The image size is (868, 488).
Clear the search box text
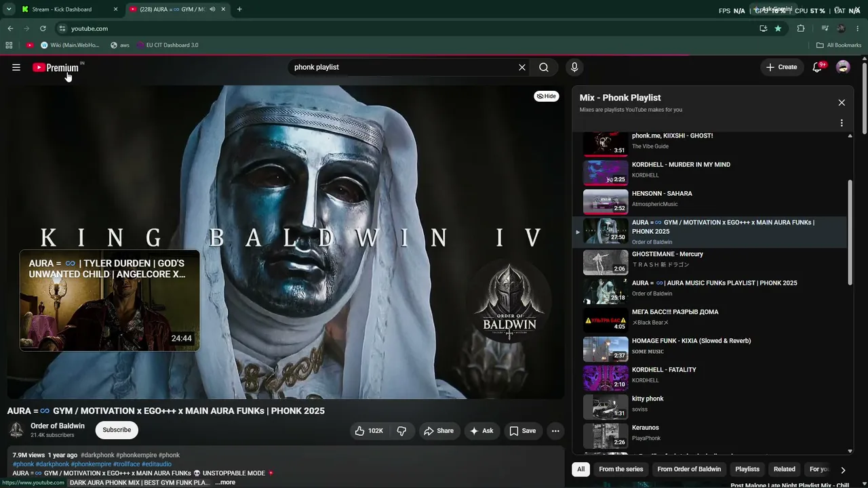pos(522,67)
